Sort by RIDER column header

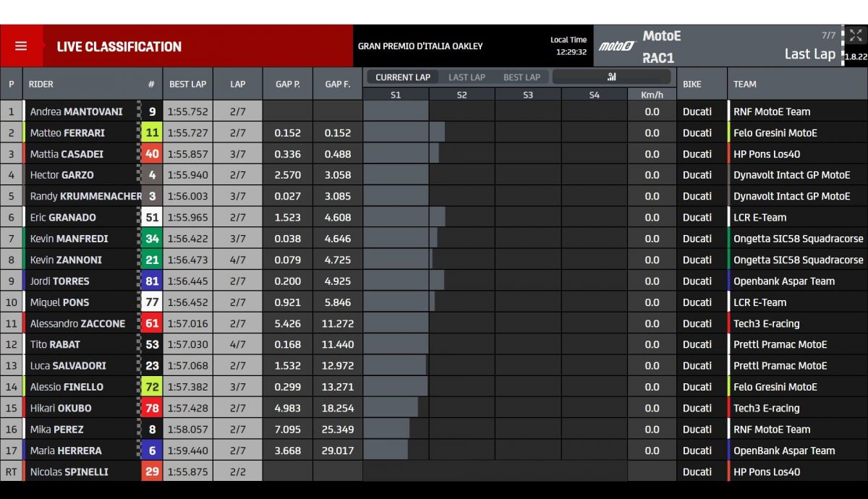tap(41, 84)
